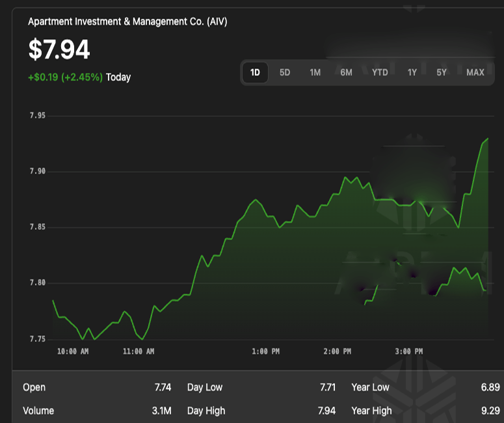This screenshot has width=504, height=423.
Task: Click the Today label
Action: [x=118, y=77]
